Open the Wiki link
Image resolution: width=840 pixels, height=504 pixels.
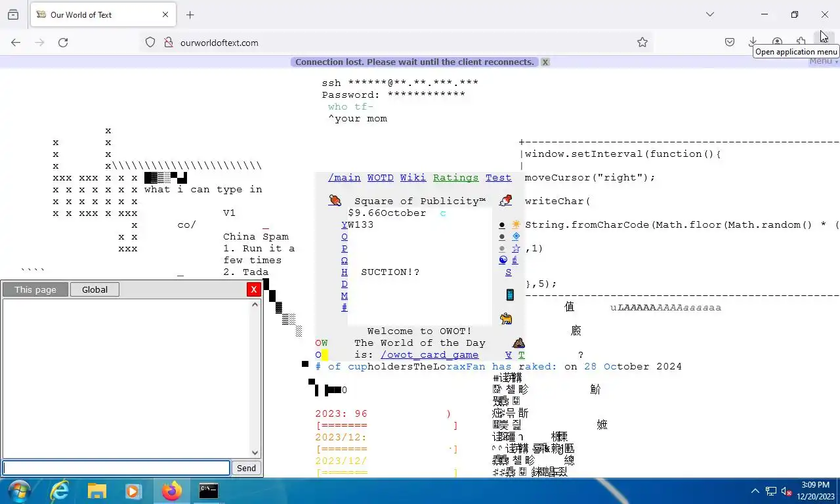click(x=413, y=177)
